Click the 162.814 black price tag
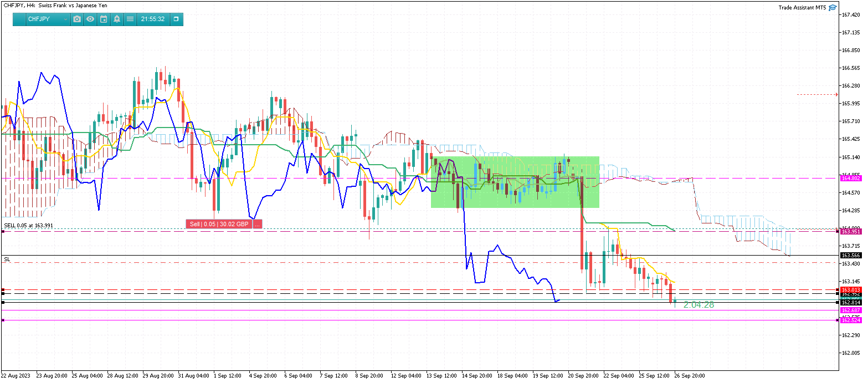Image resolution: width=868 pixels, height=382 pixels. (851, 302)
